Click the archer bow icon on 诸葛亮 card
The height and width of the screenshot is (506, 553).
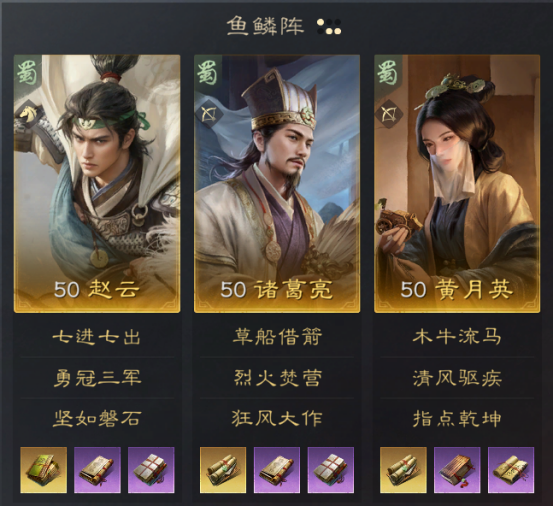pos(209,114)
